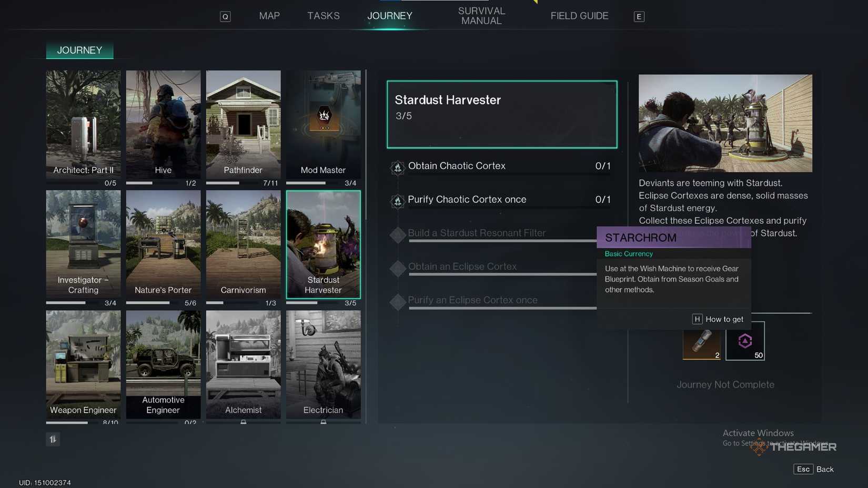The image size is (868, 488).
Task: Switch to the FIELD GUIDE tab
Action: coord(579,16)
